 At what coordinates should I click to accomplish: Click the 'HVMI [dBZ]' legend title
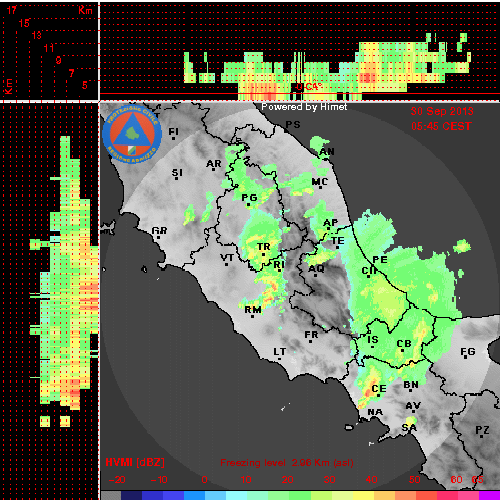[x=135, y=462]
